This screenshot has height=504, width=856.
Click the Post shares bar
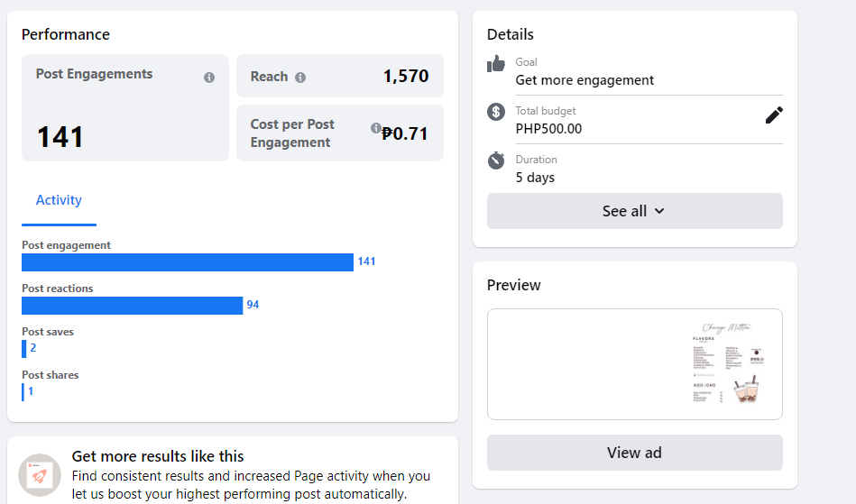pyautogui.click(x=23, y=392)
